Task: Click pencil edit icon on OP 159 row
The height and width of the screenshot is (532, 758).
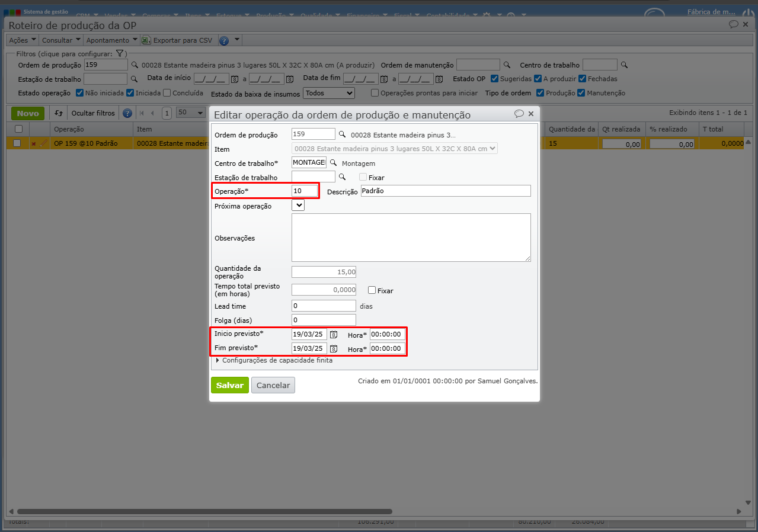Action: coord(43,143)
